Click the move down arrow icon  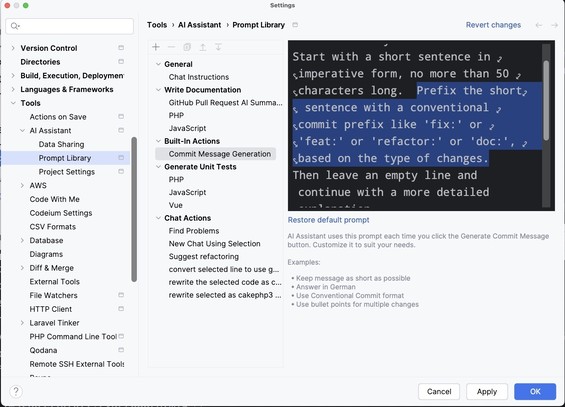click(x=218, y=47)
